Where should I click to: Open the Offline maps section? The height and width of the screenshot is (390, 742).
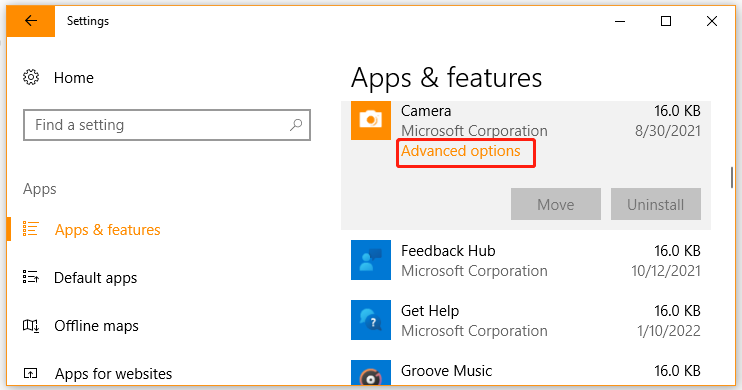97,326
